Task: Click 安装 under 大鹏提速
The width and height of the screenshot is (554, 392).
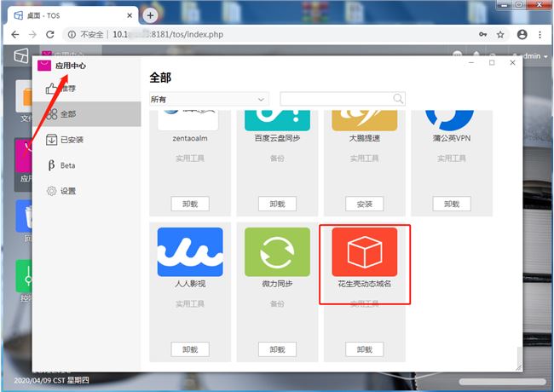Action: [365, 204]
